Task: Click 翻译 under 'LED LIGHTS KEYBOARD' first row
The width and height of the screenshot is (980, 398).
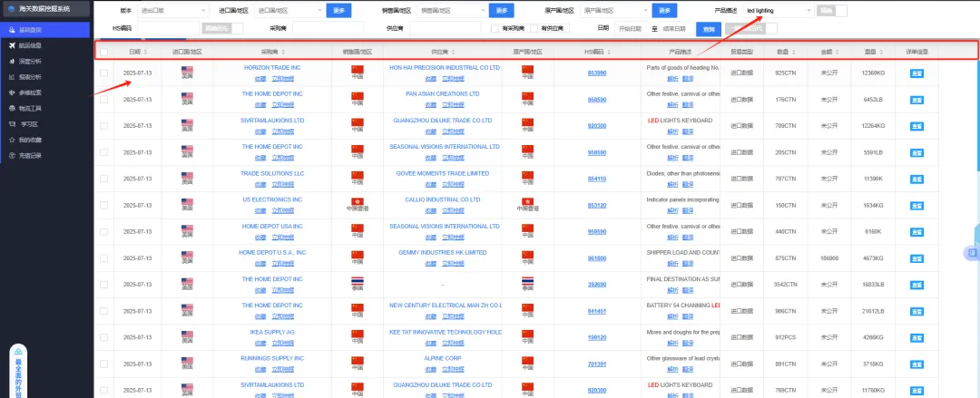Action: 688,131
